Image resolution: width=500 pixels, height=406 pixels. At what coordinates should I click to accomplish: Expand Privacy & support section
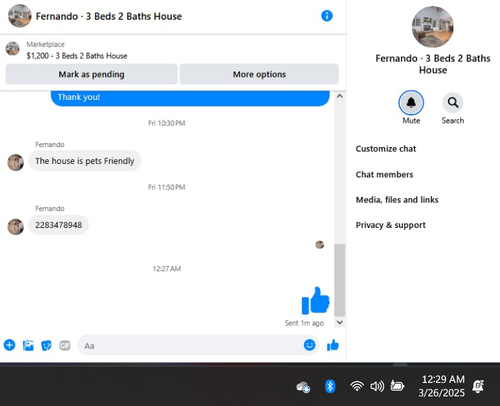click(390, 225)
